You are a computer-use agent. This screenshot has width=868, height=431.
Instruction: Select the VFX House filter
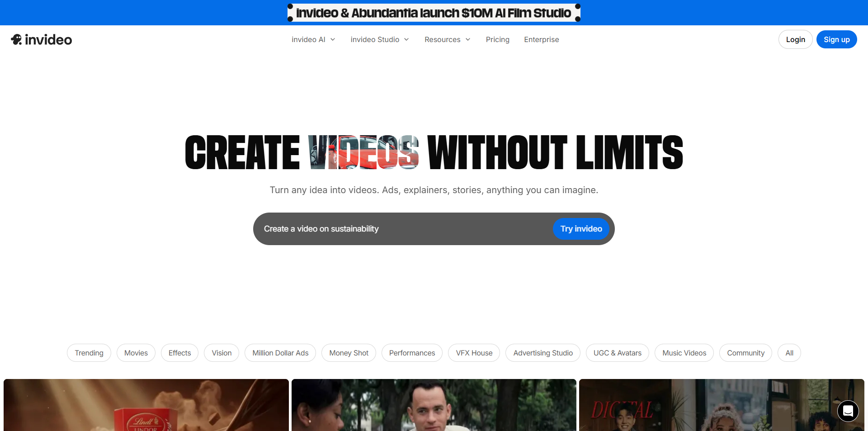click(474, 353)
